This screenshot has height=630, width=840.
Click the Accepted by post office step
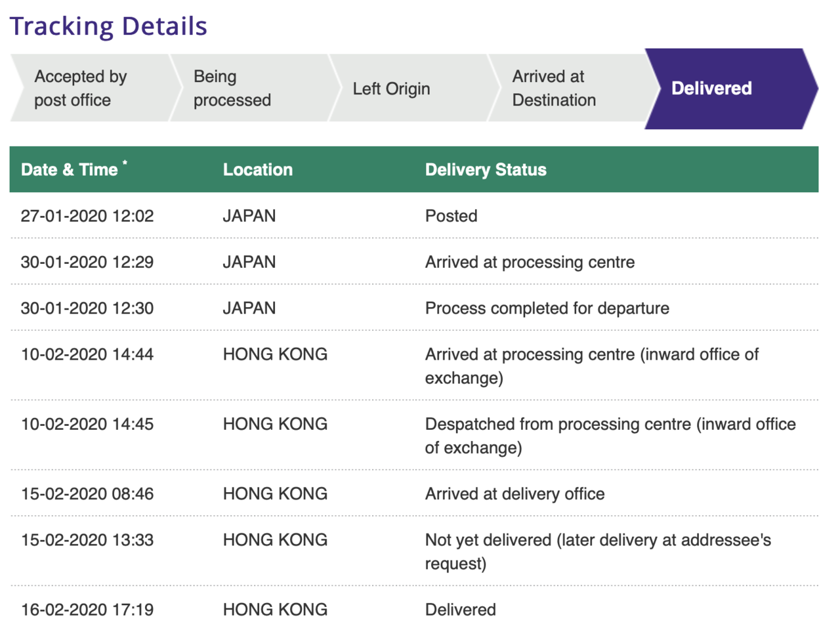click(x=80, y=89)
